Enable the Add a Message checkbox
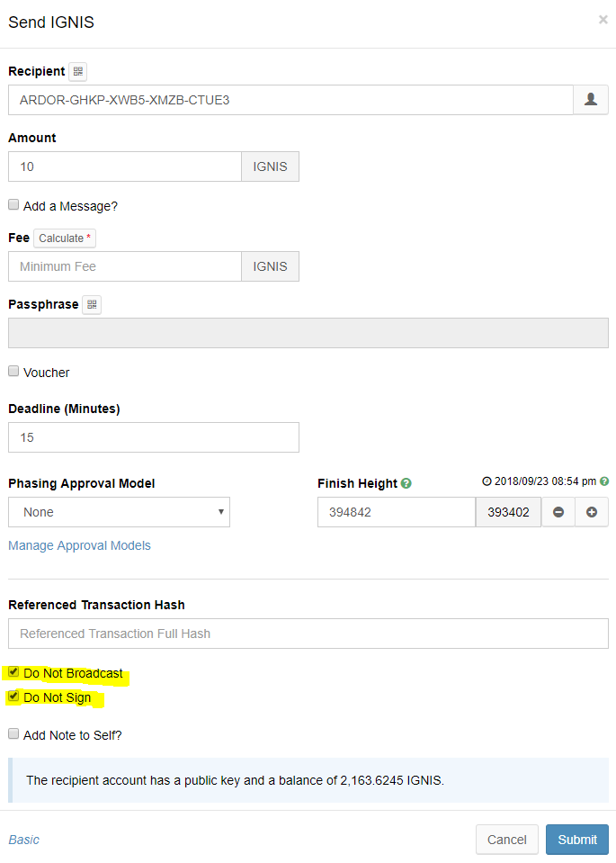Screen dimensions: 616x863 [13, 204]
